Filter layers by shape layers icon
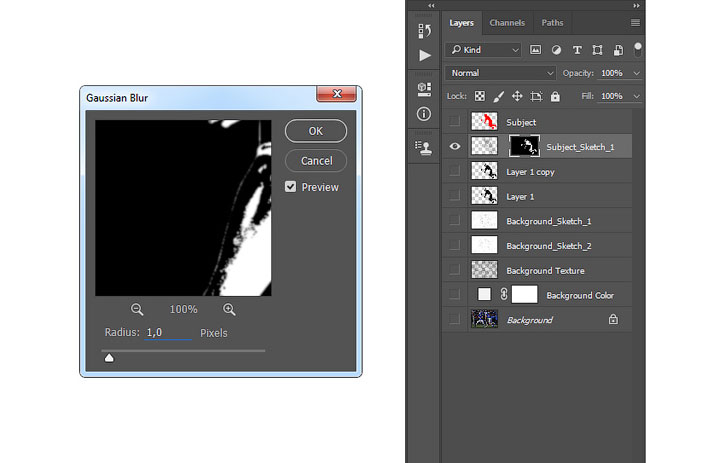Image resolution: width=725 pixels, height=463 pixels. (x=597, y=50)
